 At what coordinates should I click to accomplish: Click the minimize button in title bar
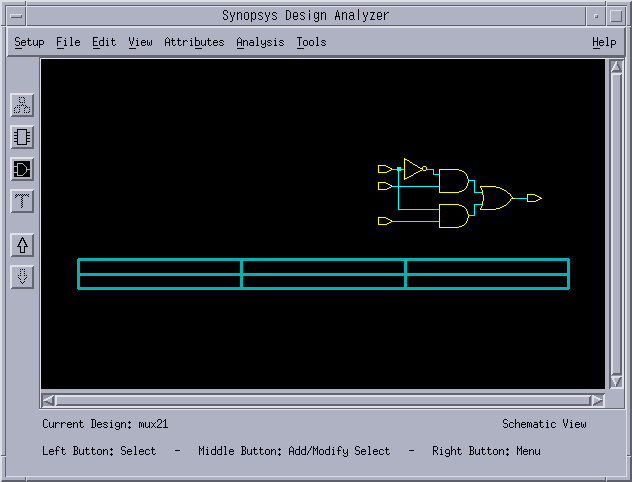pyautogui.click(x=596, y=16)
